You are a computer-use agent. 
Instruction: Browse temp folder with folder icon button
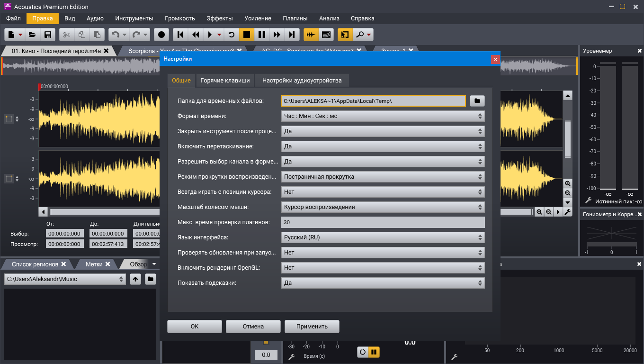pos(477,101)
